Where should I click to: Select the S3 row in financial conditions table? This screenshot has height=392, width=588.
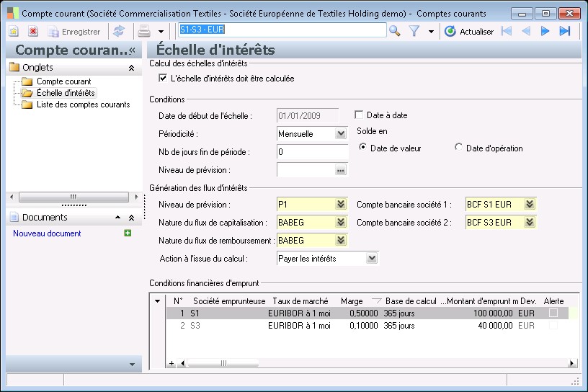(x=367, y=325)
